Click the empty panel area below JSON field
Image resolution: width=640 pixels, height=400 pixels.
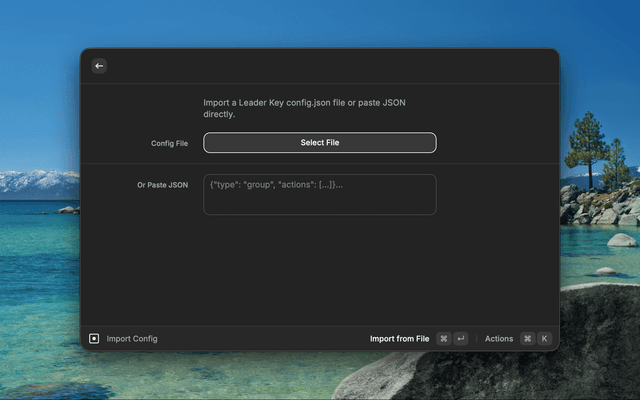coord(320,270)
